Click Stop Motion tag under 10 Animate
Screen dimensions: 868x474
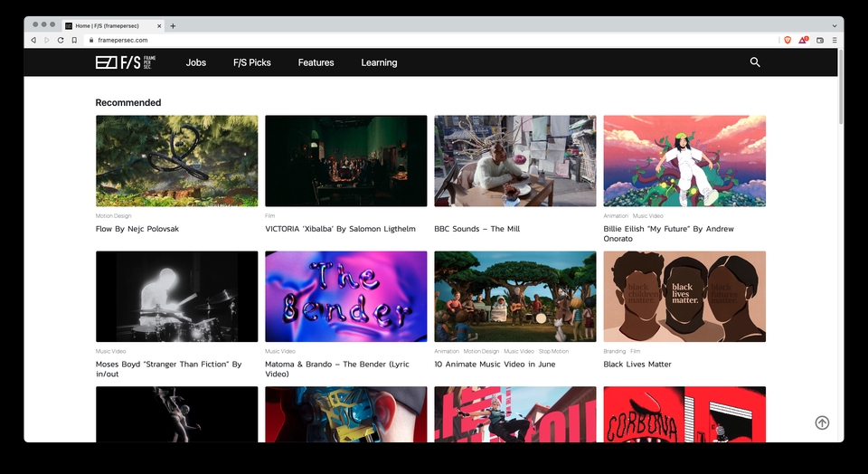553,351
